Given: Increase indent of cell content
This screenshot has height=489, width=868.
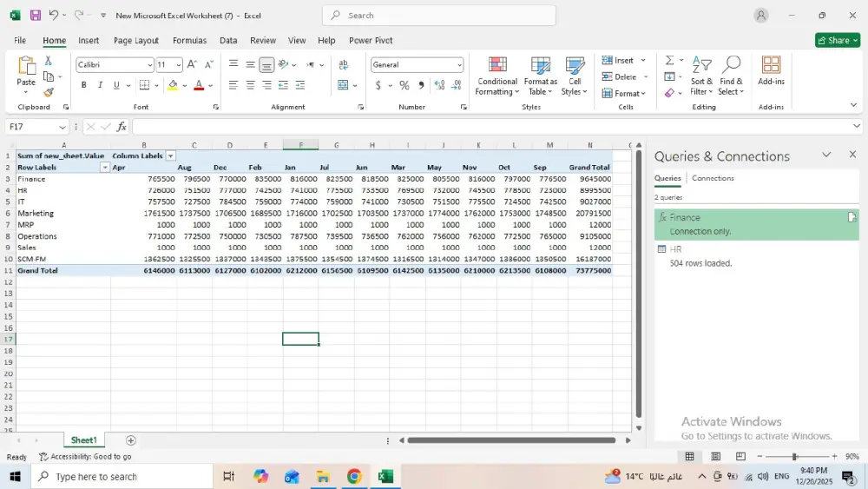Looking at the screenshot, I should click(x=300, y=85).
